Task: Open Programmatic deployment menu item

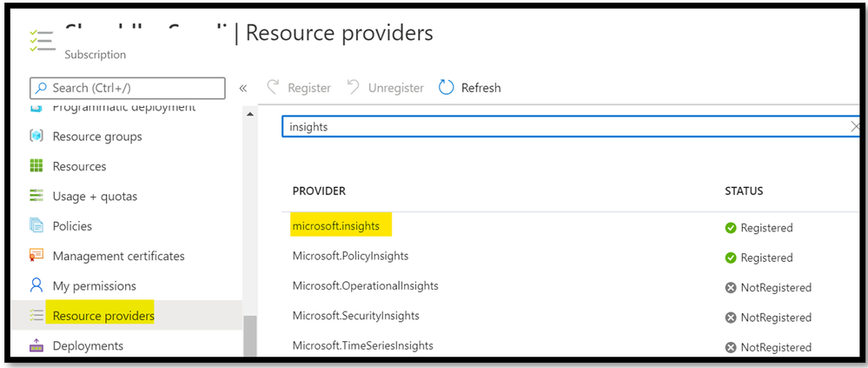Action: tap(123, 108)
